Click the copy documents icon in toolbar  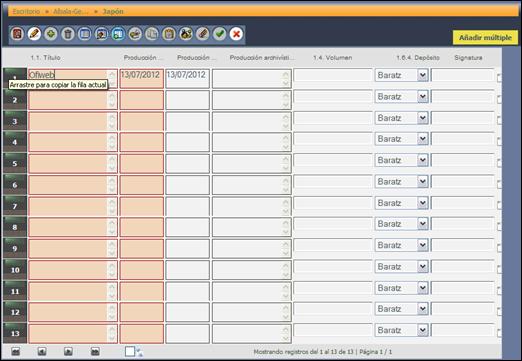152,34
